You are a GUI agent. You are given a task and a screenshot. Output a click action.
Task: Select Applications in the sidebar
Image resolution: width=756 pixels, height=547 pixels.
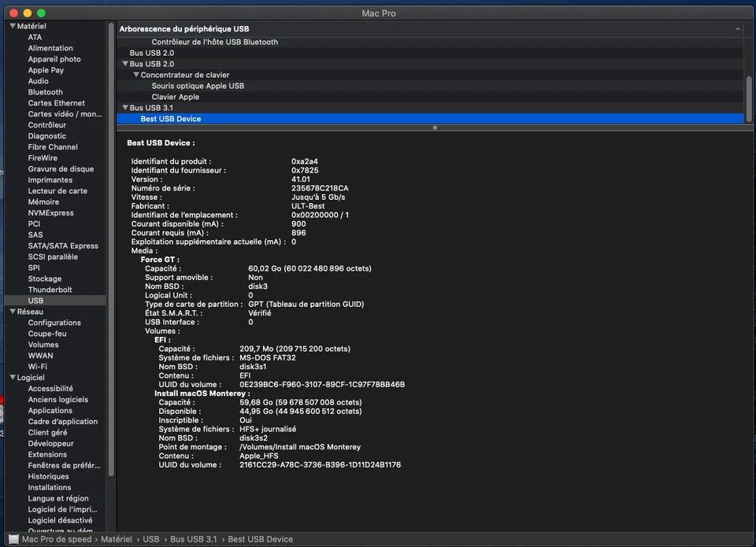[50, 411]
